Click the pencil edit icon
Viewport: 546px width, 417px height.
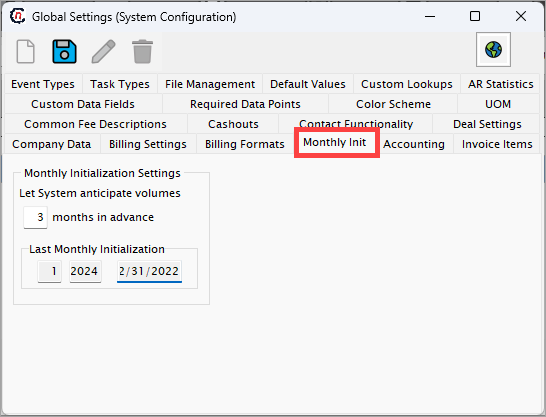tap(103, 52)
